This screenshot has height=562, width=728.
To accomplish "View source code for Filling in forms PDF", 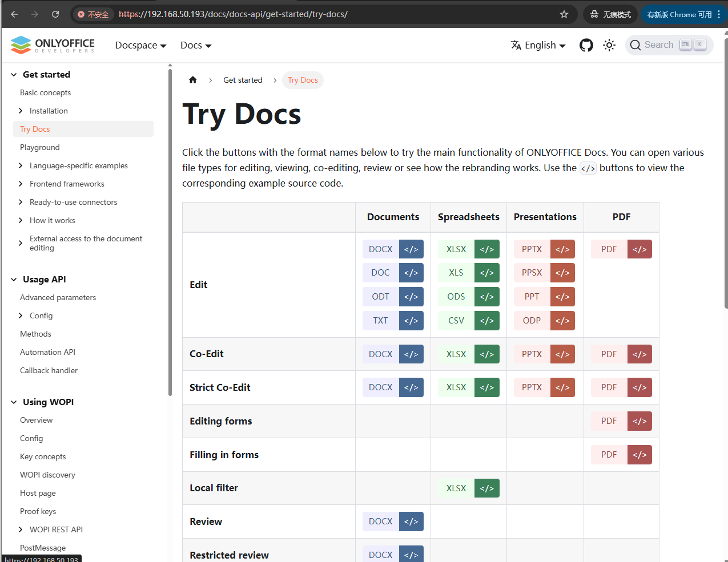I will click(639, 455).
